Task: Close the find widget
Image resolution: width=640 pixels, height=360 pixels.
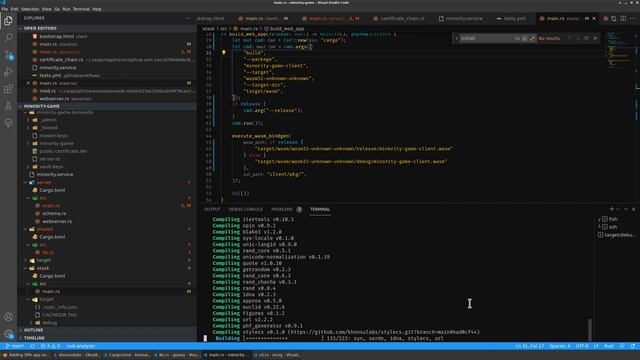Action: (x=595, y=38)
